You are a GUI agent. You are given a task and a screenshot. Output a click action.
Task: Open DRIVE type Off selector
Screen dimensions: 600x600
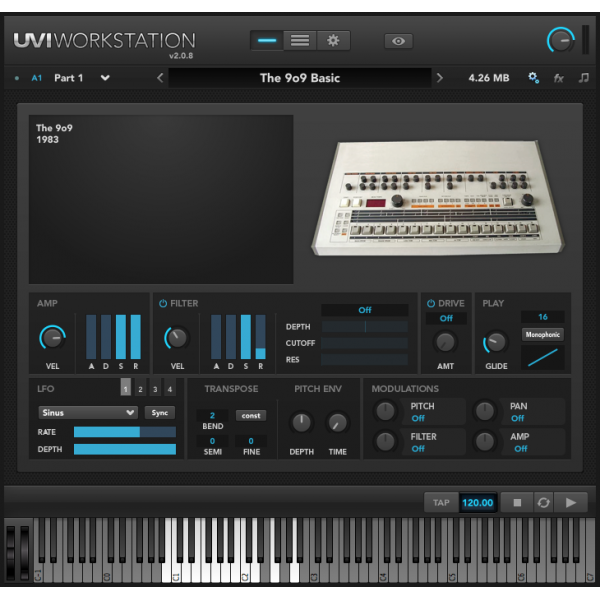pyautogui.click(x=446, y=318)
